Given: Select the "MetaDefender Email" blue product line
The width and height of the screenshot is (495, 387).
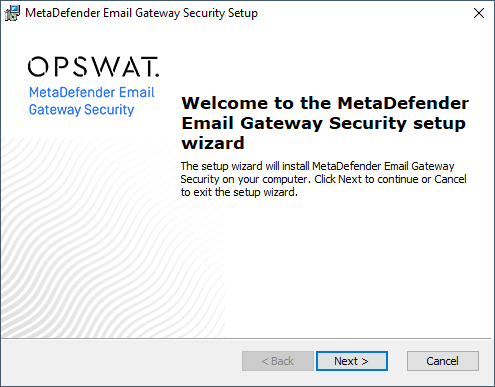Looking at the screenshot, I should pyautogui.click(x=92, y=92).
